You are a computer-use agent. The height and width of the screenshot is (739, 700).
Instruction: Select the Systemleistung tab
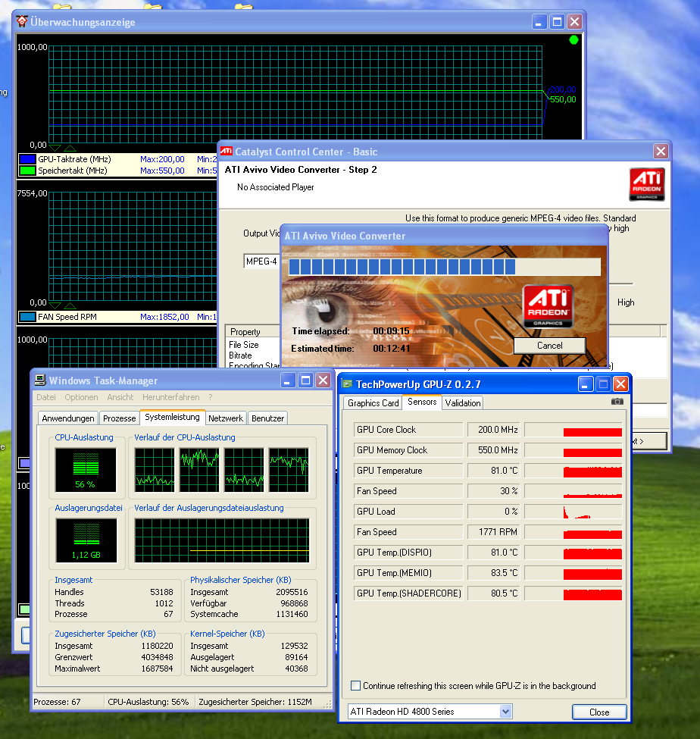tap(173, 417)
